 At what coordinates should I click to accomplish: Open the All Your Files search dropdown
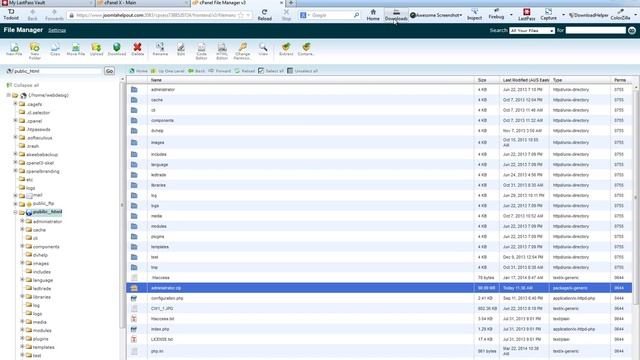532,31
